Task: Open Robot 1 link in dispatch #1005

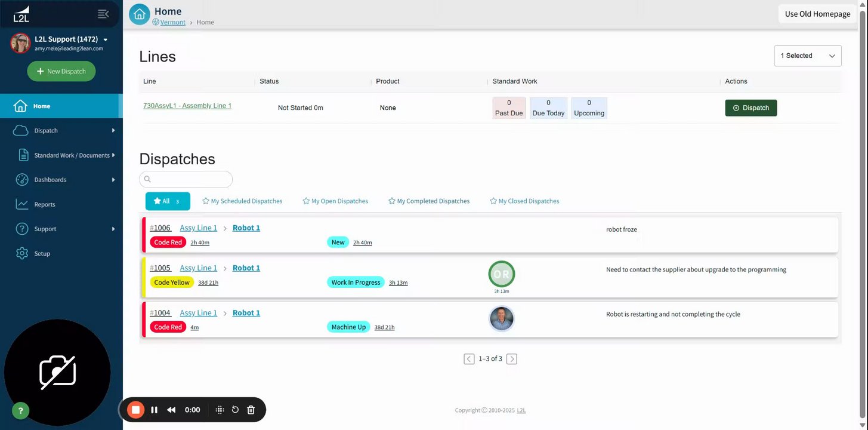Action: [x=246, y=268]
